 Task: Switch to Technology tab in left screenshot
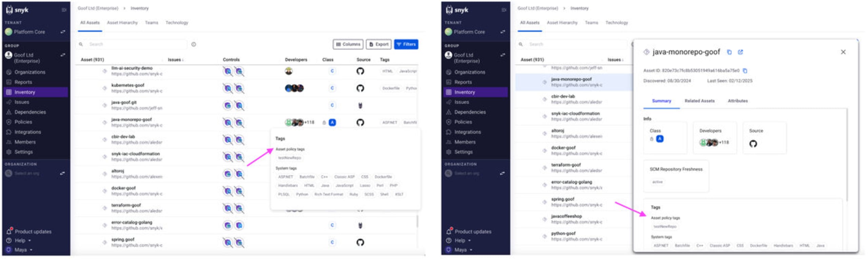[177, 23]
